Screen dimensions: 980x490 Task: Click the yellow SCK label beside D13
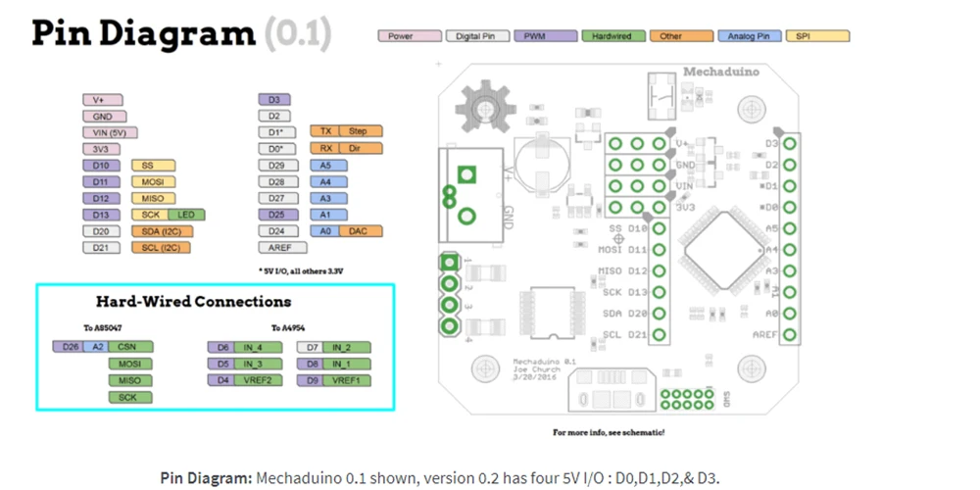150,215
